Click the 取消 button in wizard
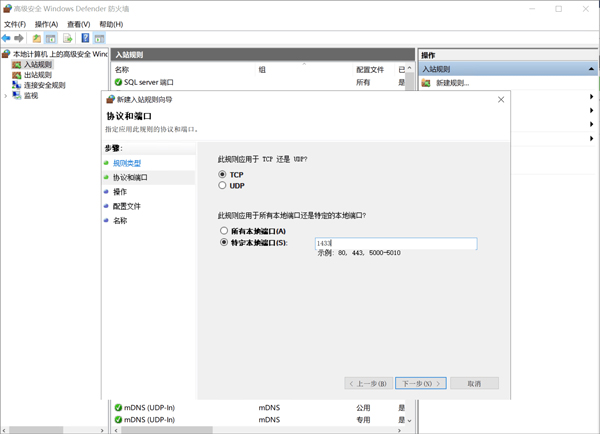 pos(474,383)
